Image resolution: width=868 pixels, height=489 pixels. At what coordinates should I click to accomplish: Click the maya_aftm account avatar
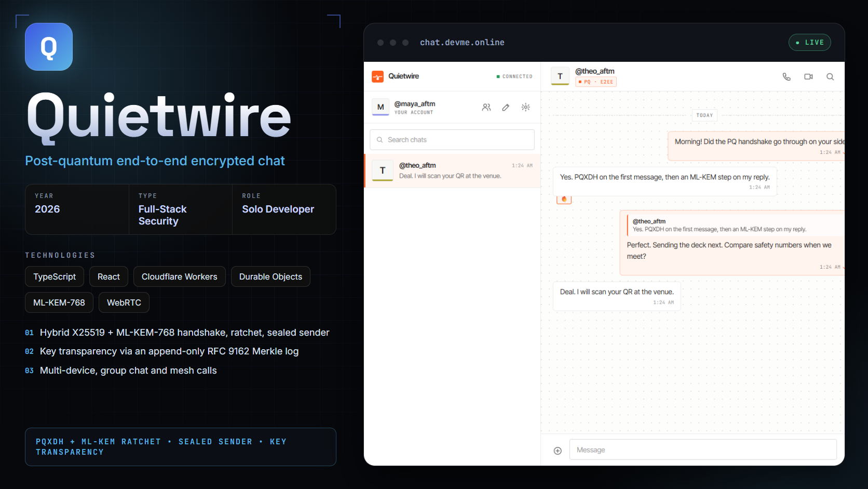[381, 107]
